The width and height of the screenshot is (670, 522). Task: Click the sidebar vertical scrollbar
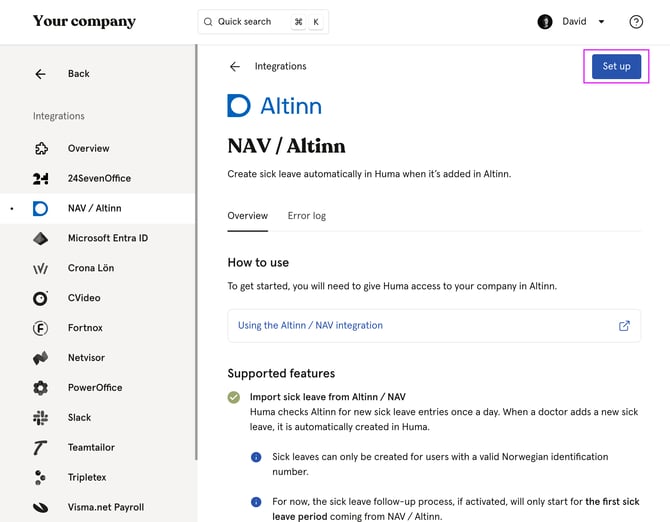click(x=196, y=252)
